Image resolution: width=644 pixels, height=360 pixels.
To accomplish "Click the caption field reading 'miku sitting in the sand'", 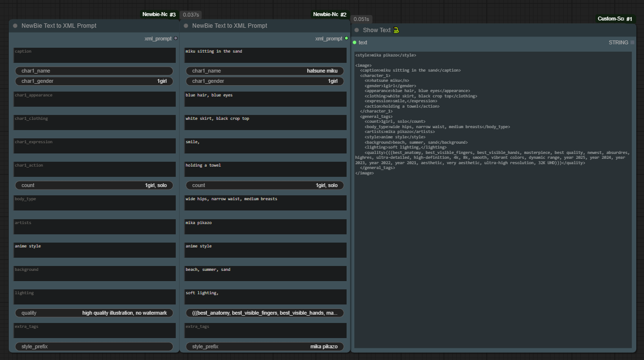I will (265, 55).
